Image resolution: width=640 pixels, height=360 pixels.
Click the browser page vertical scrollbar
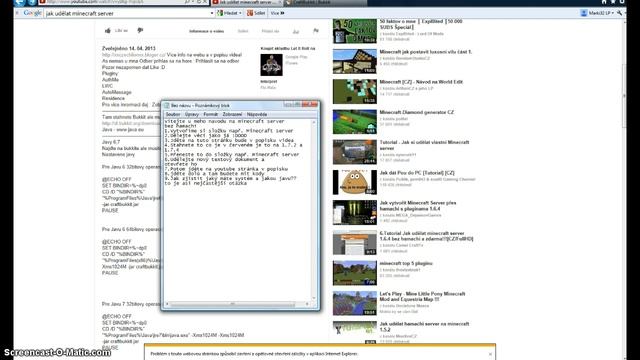[x=624, y=96]
